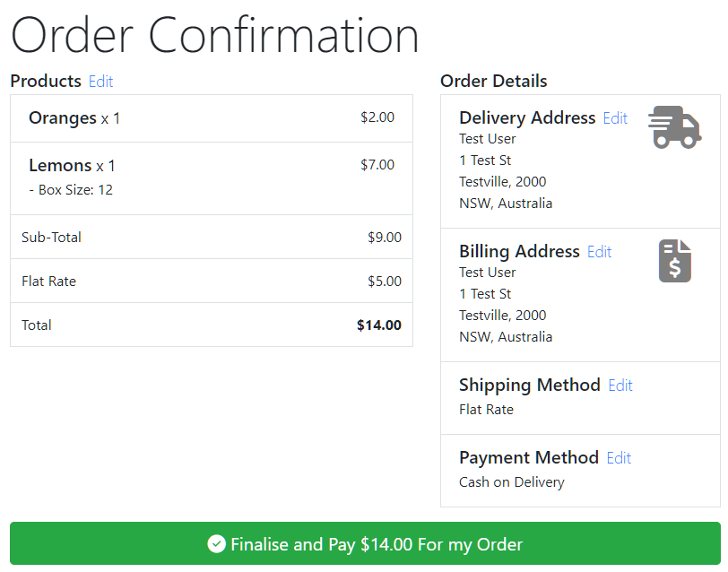Click Cash on Delivery payment text

[x=512, y=482]
